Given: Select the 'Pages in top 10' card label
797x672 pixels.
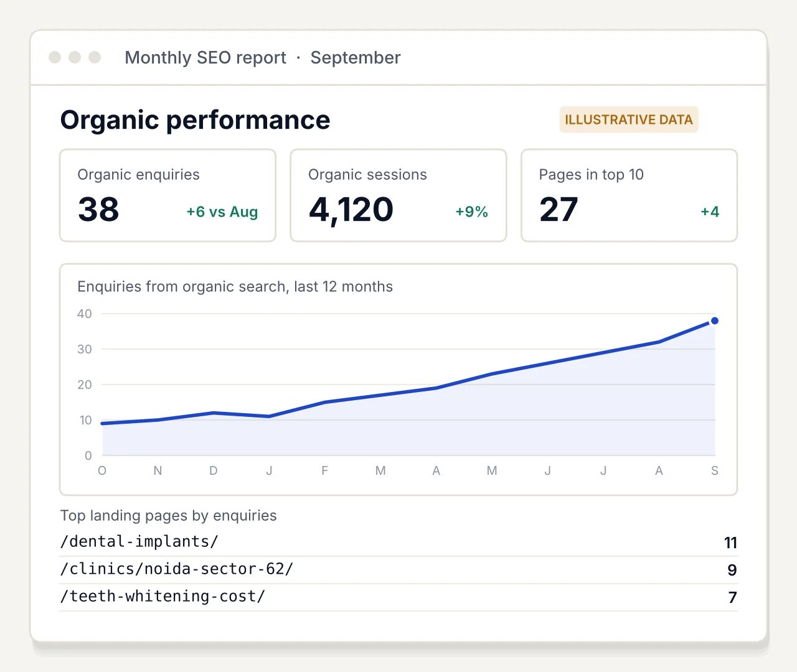Looking at the screenshot, I should pos(592,175).
